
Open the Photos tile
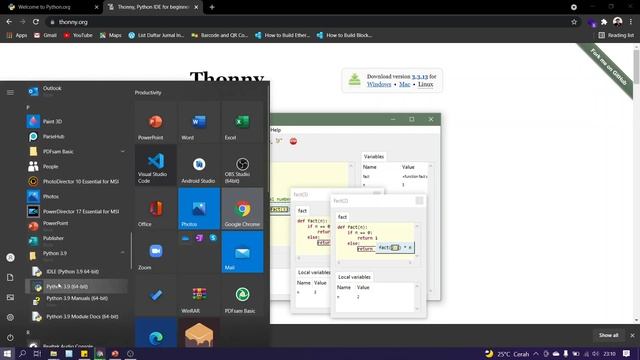(x=199, y=209)
